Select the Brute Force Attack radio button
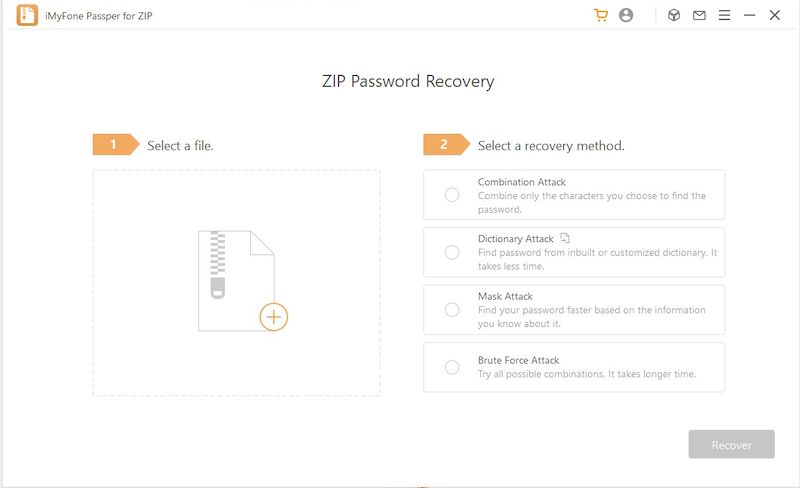The image size is (800, 488). 452,367
